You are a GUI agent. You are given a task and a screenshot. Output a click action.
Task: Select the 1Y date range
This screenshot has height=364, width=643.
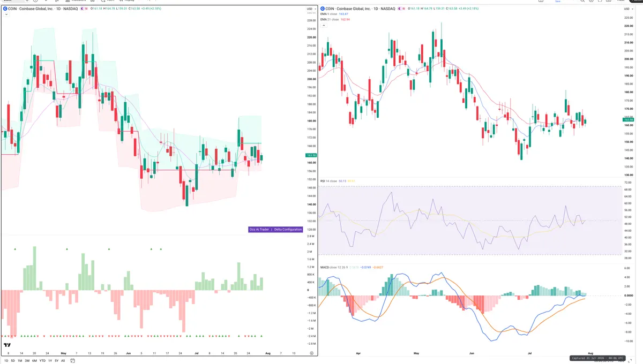coord(50,361)
